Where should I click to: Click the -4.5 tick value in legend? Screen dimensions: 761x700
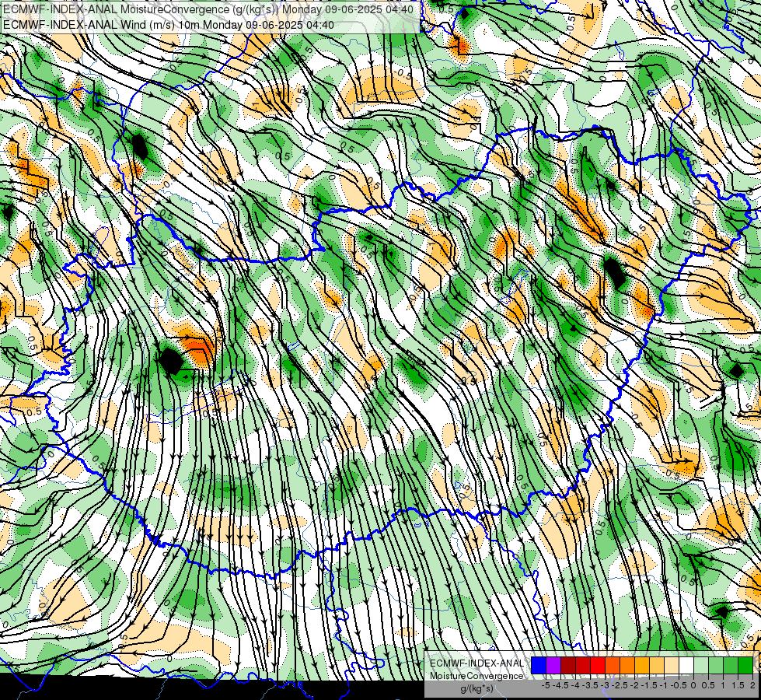560,685
